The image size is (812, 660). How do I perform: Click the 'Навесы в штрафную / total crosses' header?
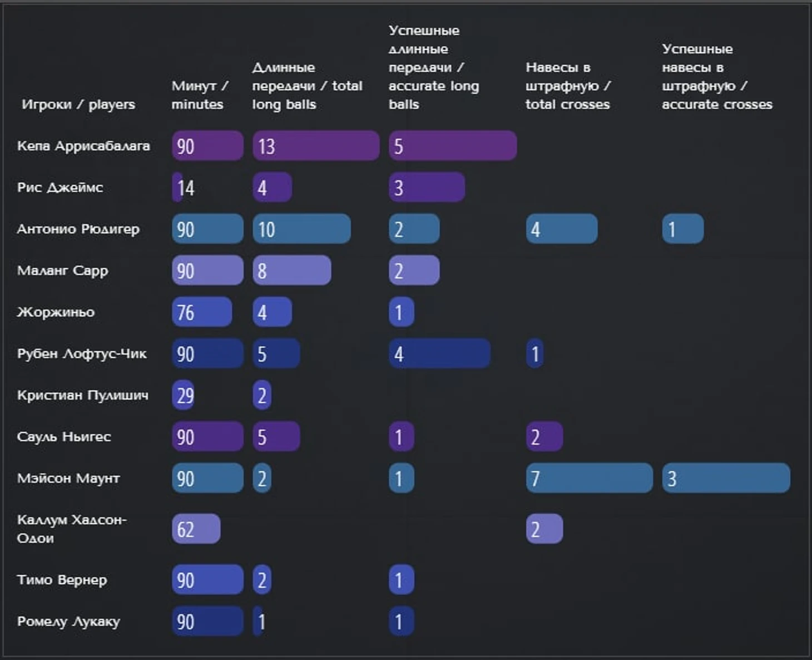[568, 86]
